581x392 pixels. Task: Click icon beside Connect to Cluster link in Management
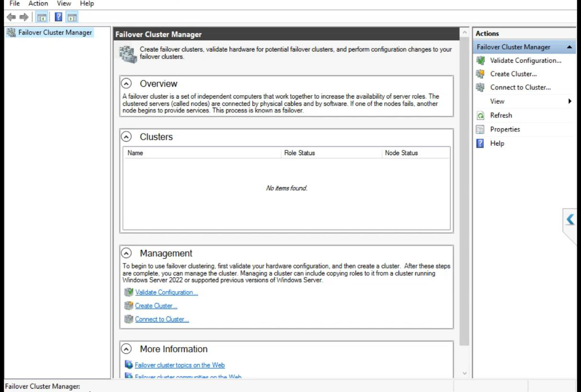point(128,319)
